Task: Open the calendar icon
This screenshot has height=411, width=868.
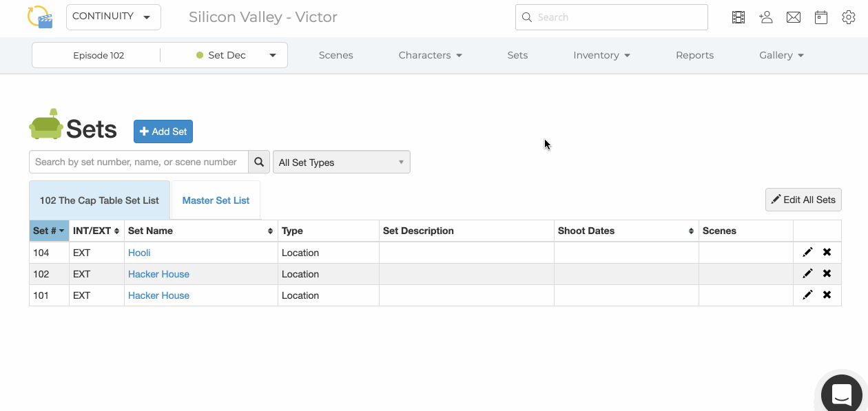Action: [821, 17]
